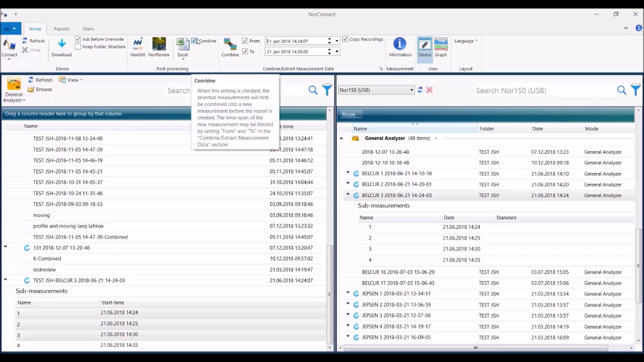Screen dimensions: 644x362
Task: Switch to Graph view icon
Action: [441, 44]
